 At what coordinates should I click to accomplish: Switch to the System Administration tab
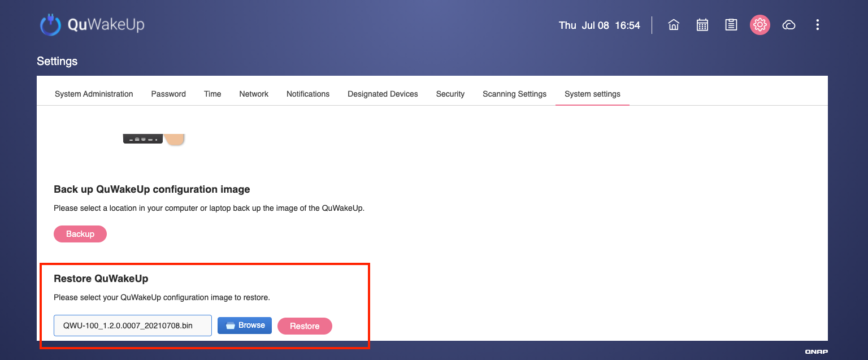(94, 94)
